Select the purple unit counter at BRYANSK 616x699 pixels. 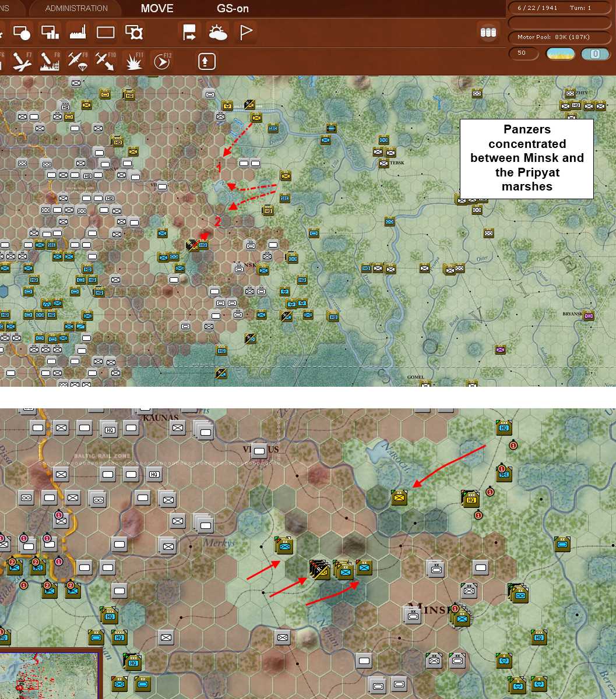589,315
